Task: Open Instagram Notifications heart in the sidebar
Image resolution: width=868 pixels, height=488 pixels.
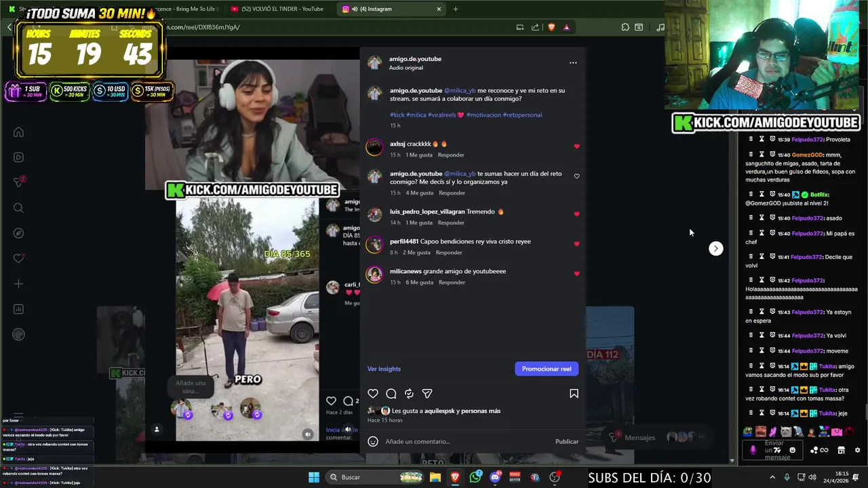Action: 18,258
